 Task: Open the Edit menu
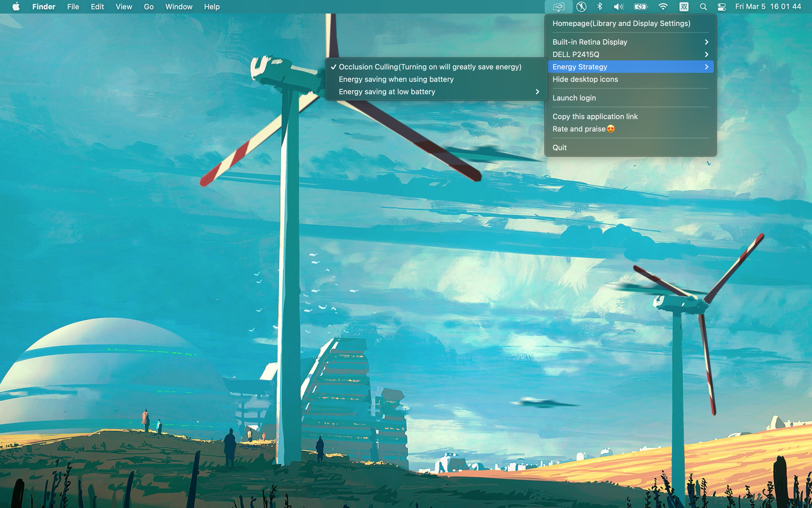[x=97, y=7]
